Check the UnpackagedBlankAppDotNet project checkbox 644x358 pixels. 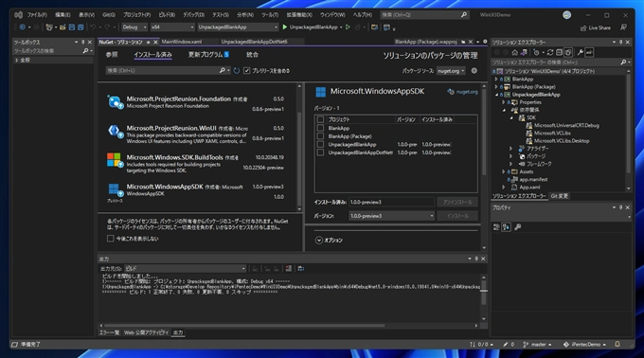320,152
